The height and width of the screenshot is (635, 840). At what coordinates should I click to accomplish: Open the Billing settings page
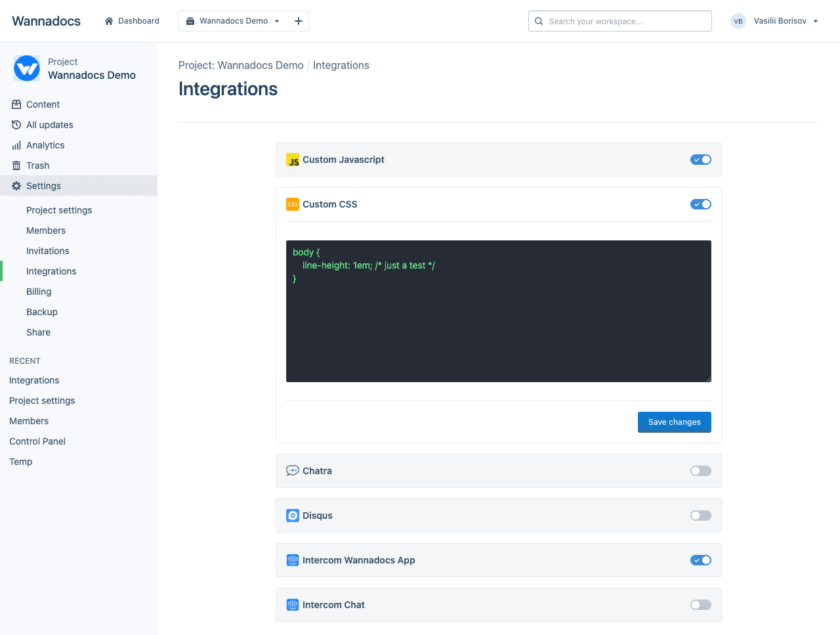(x=39, y=292)
